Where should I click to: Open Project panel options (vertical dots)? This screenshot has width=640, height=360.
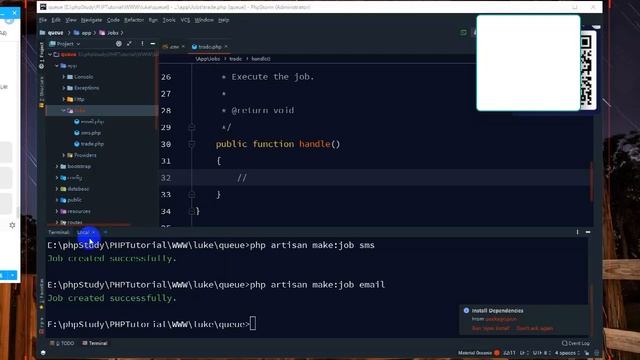click(142, 44)
